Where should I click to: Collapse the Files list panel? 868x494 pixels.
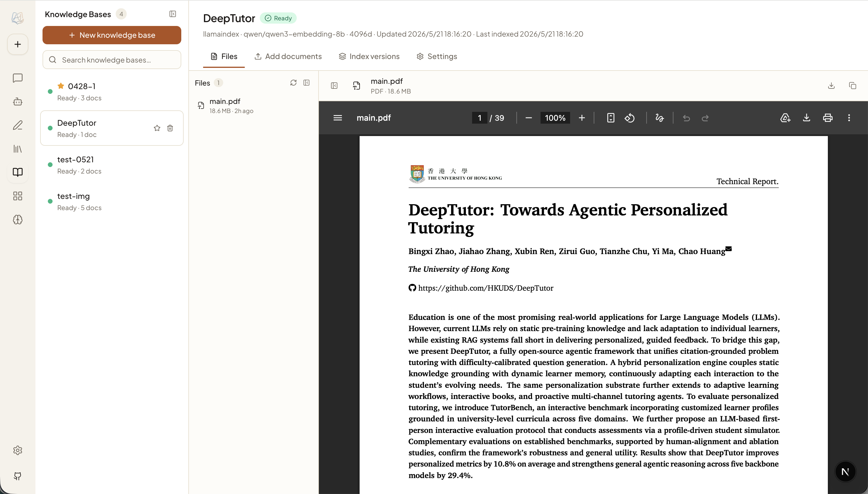[306, 83]
